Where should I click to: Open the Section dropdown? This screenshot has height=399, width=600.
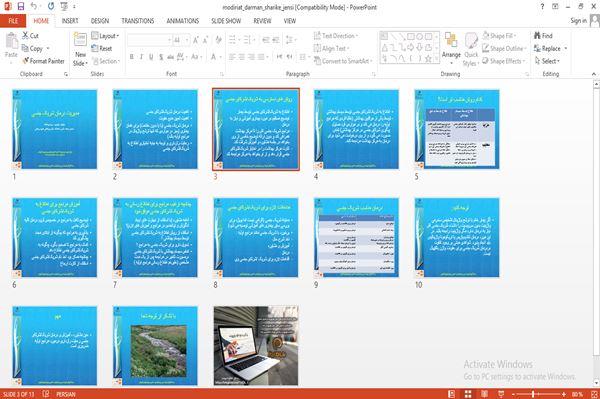(x=106, y=61)
